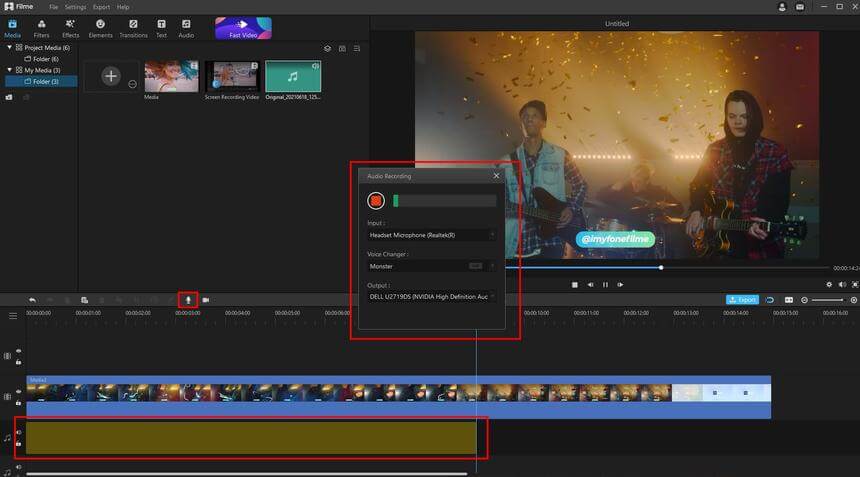Toggle lock on the main video track
860x477 pixels.
19,402
